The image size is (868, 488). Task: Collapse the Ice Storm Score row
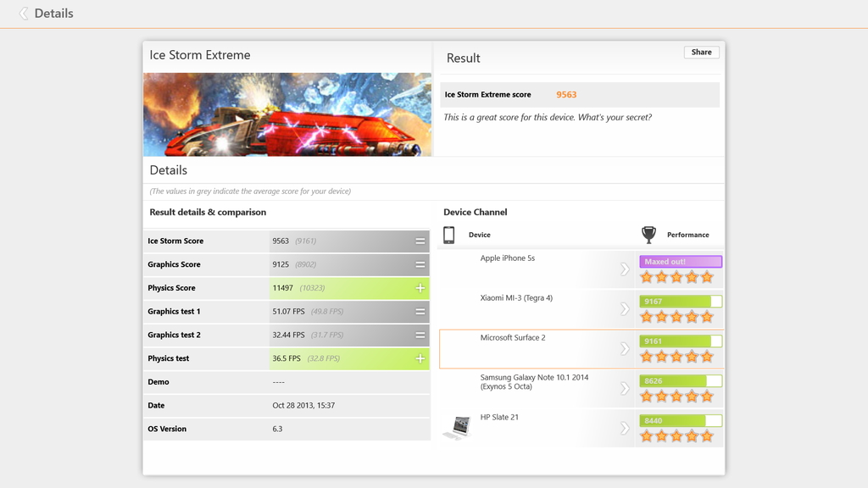pos(420,241)
